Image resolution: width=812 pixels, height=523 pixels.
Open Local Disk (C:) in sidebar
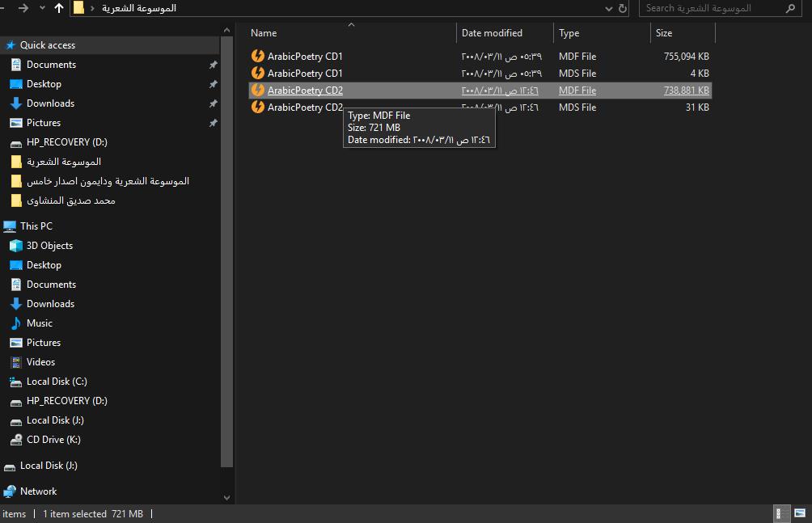point(57,382)
